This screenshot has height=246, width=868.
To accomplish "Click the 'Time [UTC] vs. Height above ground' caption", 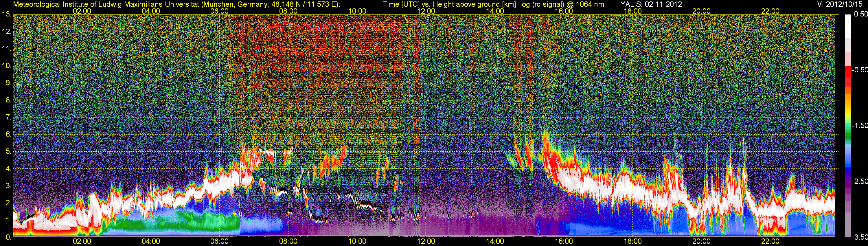I will point(493,4).
